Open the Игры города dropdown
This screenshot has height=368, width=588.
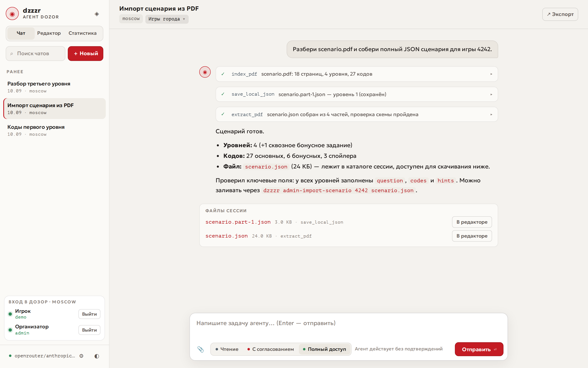pyautogui.click(x=167, y=19)
